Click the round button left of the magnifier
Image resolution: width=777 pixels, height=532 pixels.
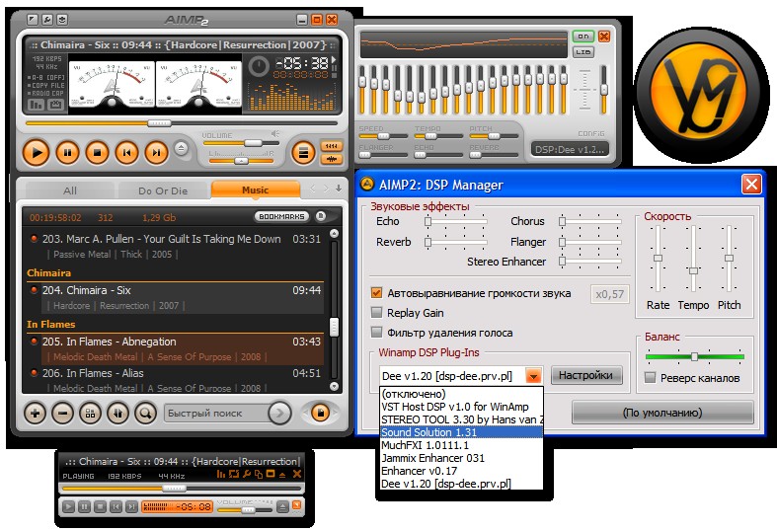click(117, 413)
